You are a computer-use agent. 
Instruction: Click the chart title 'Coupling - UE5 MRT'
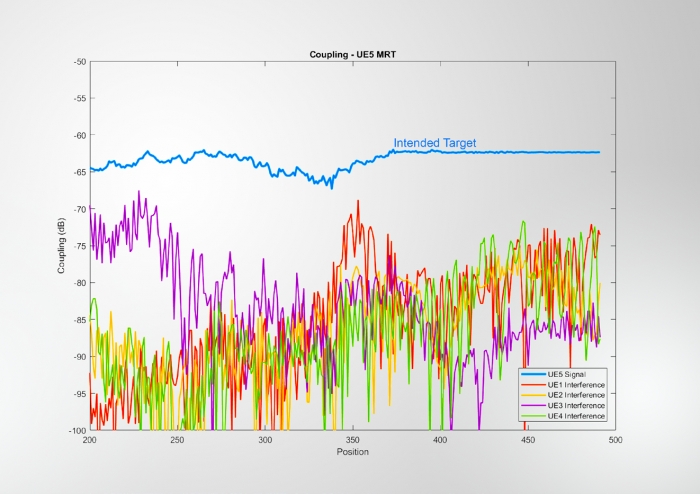(x=353, y=54)
